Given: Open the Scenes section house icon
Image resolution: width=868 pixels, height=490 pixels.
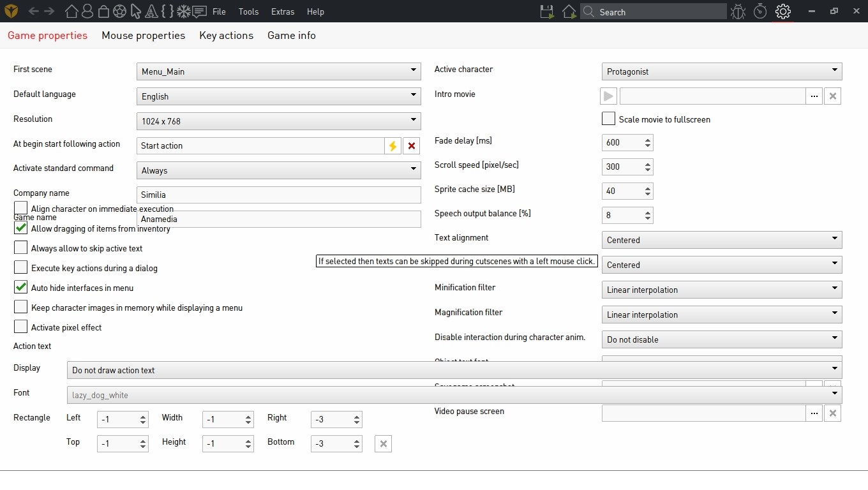Looking at the screenshot, I should 71,11.
